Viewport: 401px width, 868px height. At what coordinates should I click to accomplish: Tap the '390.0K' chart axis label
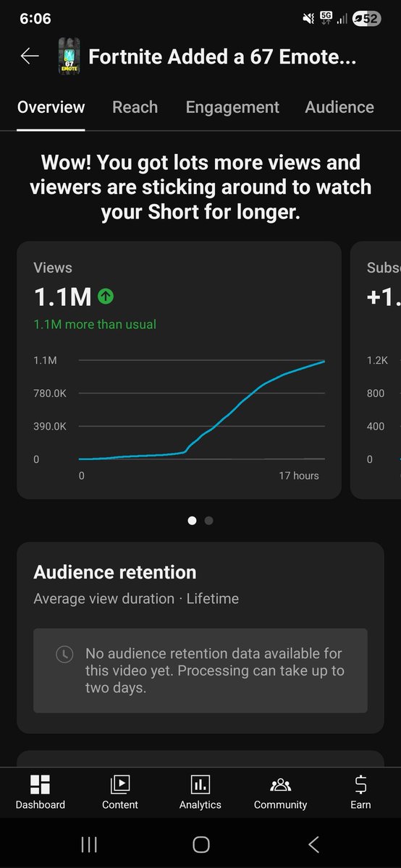(x=50, y=427)
